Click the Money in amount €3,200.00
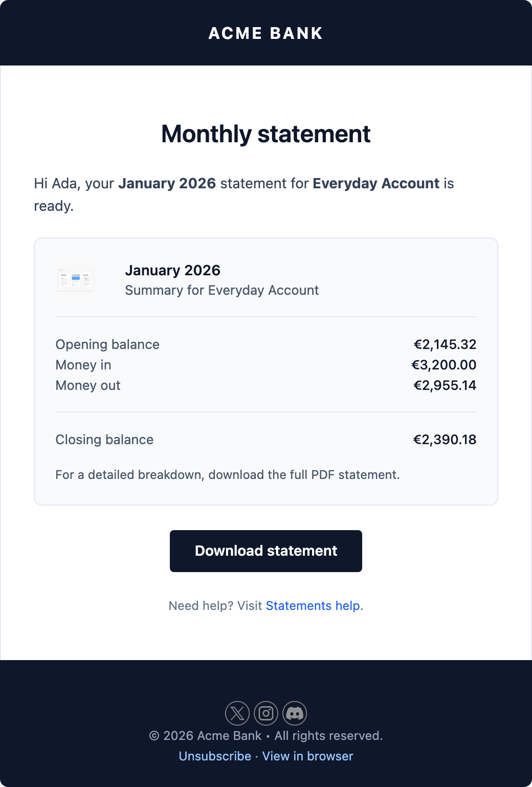Image resolution: width=532 pixels, height=787 pixels. [444, 365]
